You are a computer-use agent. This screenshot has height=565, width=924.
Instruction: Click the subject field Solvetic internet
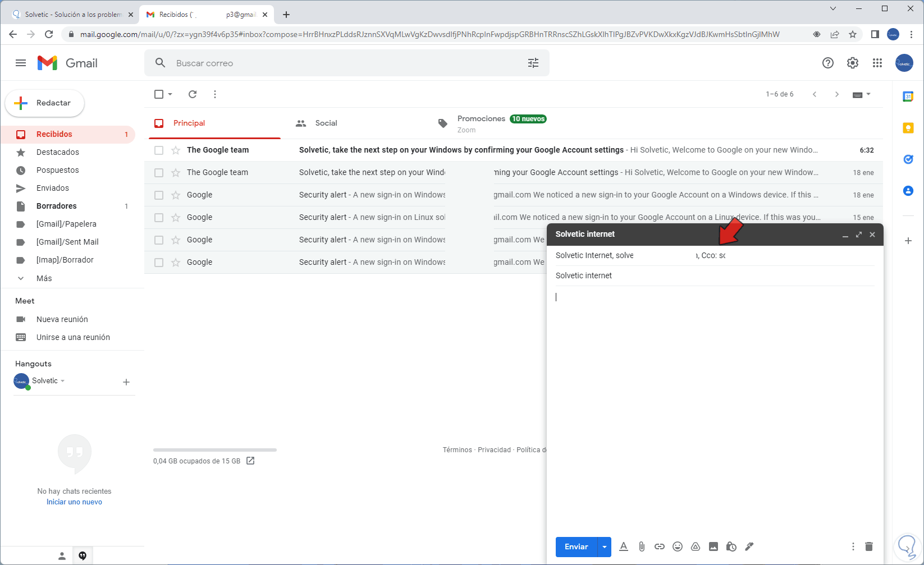[x=715, y=275]
